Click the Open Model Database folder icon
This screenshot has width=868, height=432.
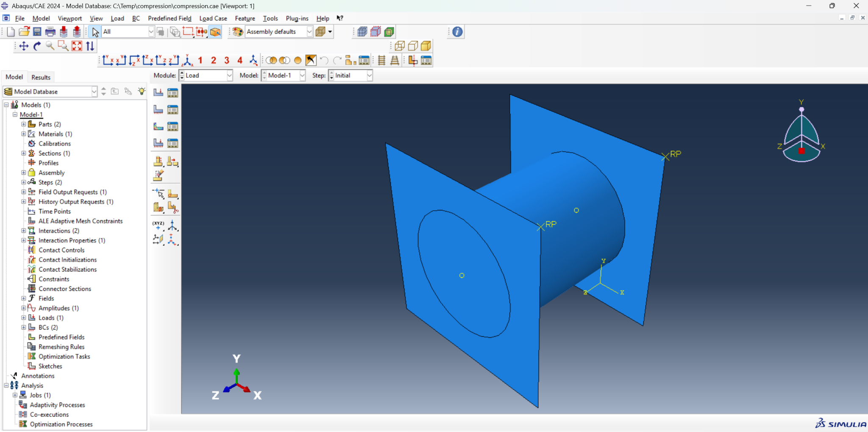point(24,32)
